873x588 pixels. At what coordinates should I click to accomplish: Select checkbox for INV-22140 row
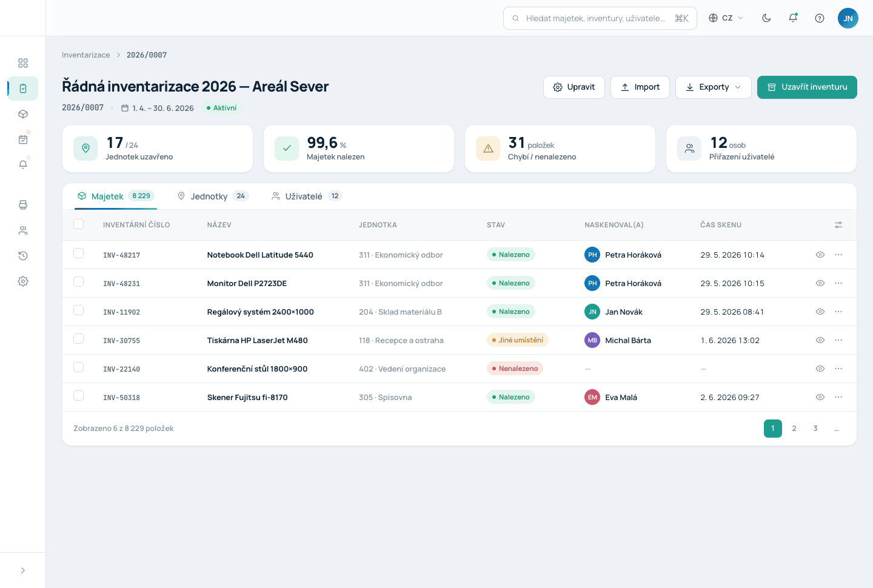pos(79,367)
